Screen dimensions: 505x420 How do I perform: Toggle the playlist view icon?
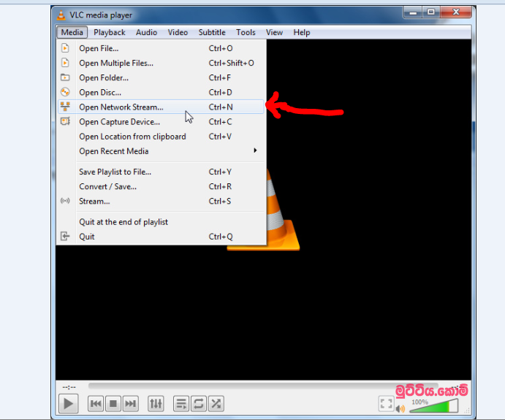point(181,404)
